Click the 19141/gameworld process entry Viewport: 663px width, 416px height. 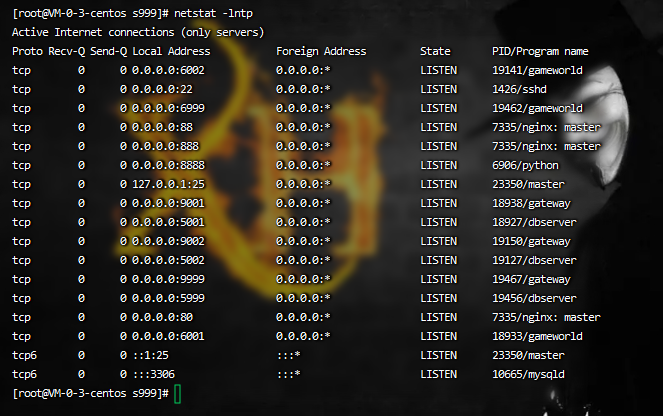click(537, 70)
